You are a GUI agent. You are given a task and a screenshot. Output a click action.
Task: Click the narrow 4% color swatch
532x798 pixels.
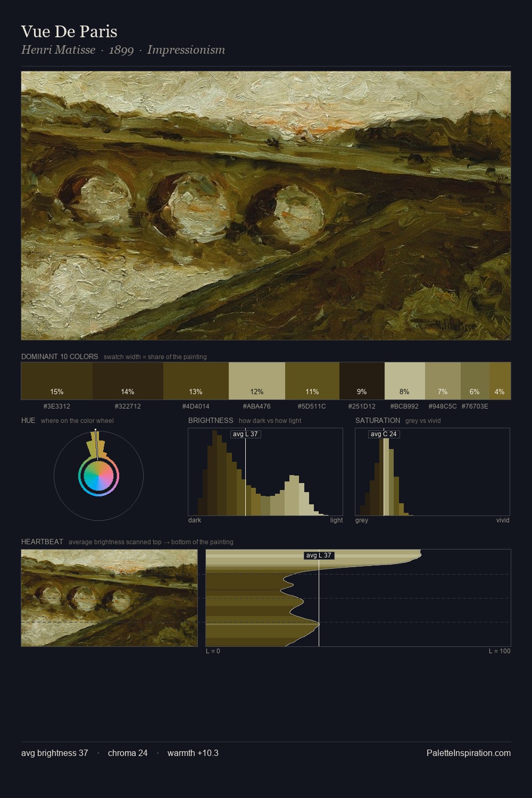(x=500, y=381)
